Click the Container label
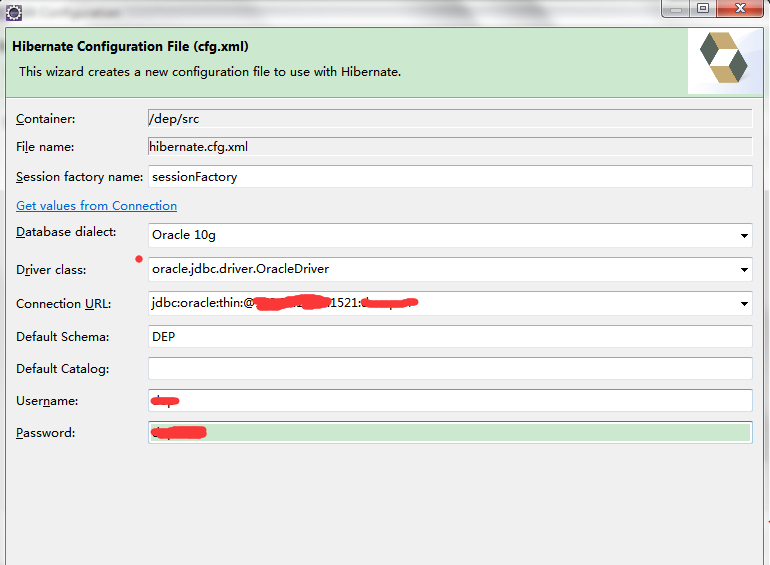The image size is (770, 565). [x=46, y=119]
